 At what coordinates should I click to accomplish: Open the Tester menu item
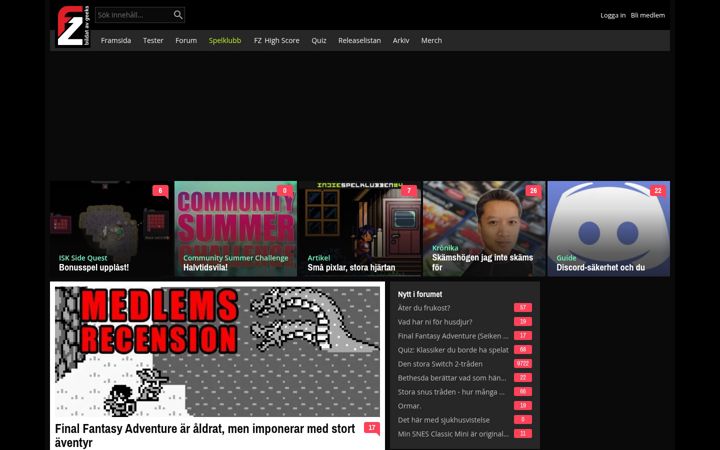[153, 40]
